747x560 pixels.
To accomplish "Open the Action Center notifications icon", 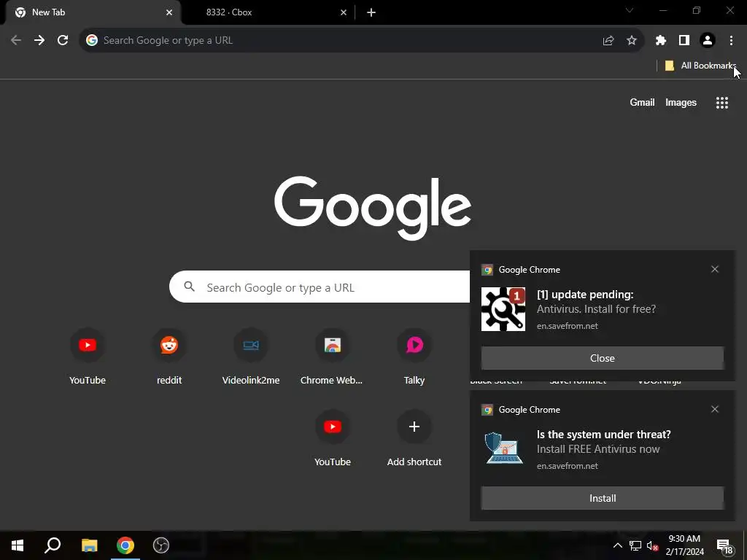I will pos(724,547).
